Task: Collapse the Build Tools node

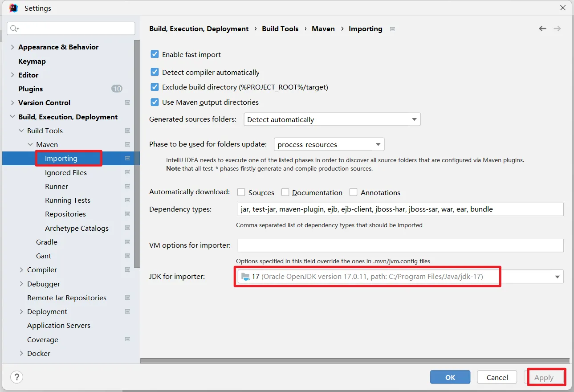Action: [21, 131]
